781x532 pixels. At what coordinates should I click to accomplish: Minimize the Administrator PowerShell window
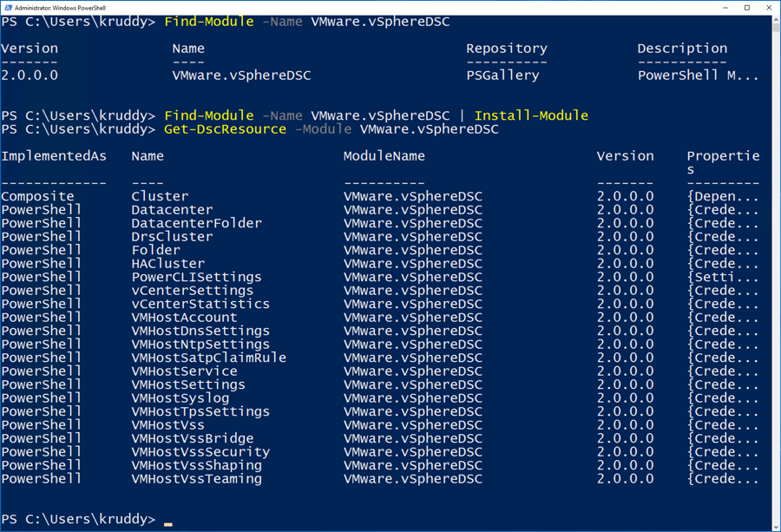[x=725, y=8]
